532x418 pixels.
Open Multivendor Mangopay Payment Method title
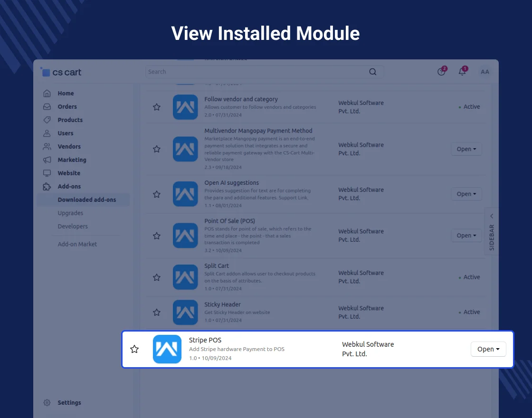point(258,131)
